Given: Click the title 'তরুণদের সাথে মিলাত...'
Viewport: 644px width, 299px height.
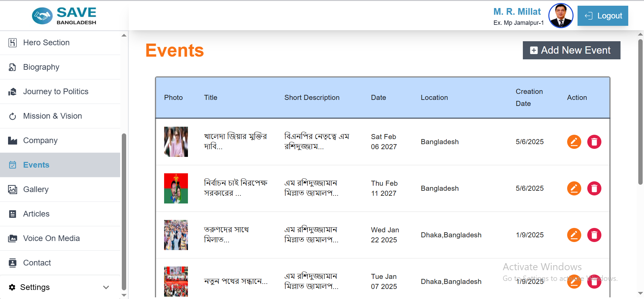Looking at the screenshot, I should click(226, 235).
